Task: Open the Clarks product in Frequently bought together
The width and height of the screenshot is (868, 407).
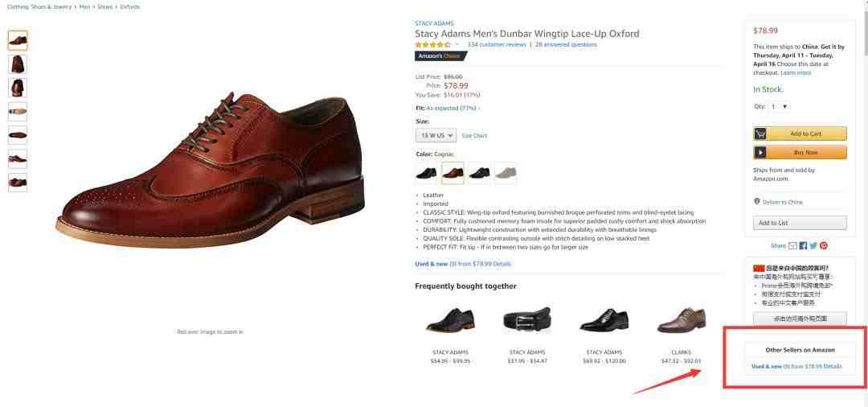Action: coord(681,320)
